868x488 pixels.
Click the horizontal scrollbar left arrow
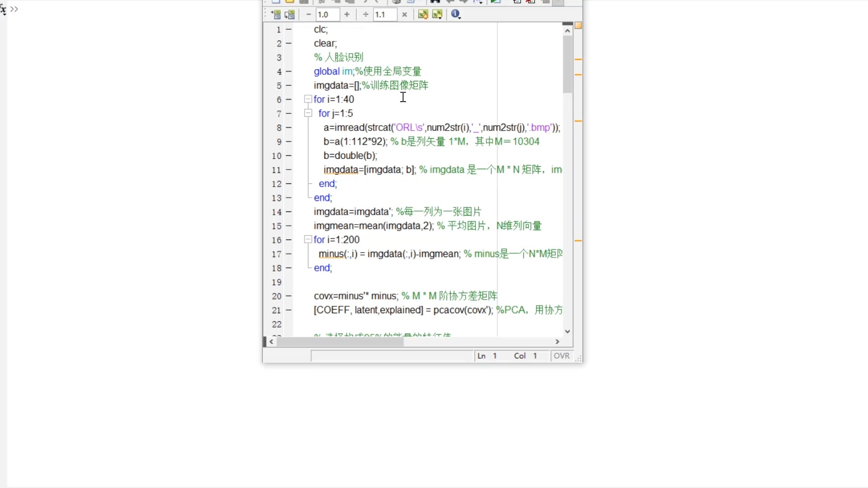271,342
